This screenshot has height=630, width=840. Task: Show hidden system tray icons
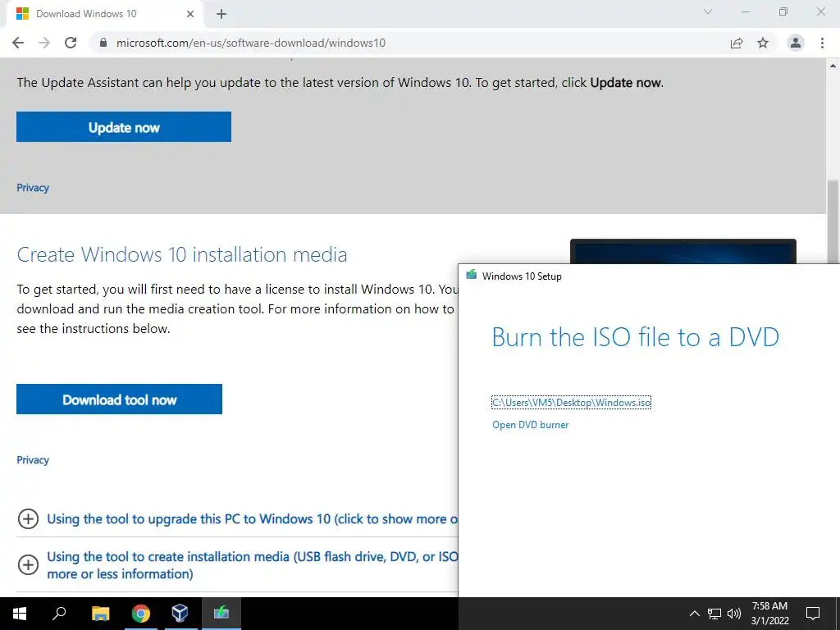694,614
